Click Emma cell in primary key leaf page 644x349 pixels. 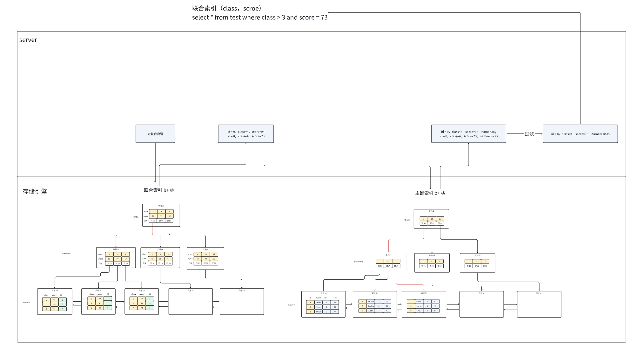[x=318, y=303]
